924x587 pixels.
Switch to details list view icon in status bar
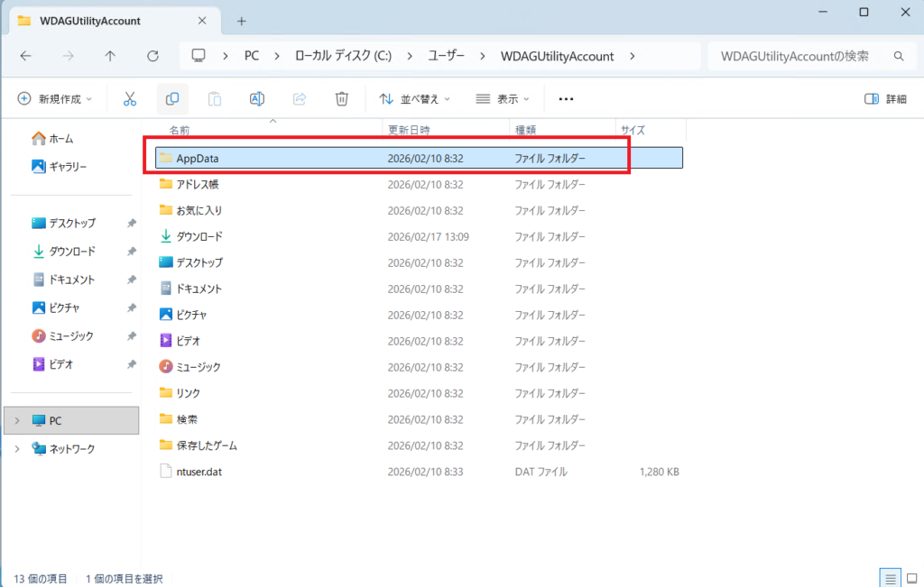coord(890,578)
